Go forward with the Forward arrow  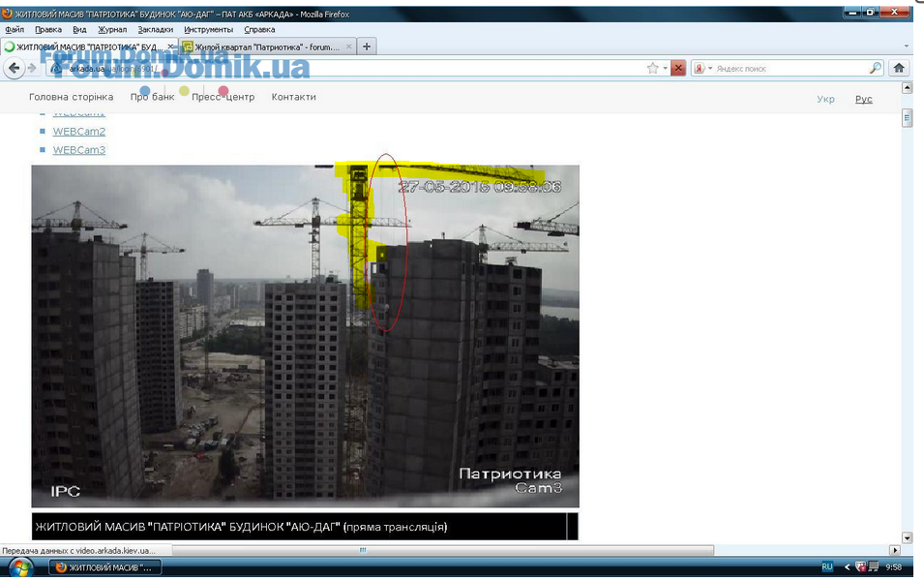32,69
